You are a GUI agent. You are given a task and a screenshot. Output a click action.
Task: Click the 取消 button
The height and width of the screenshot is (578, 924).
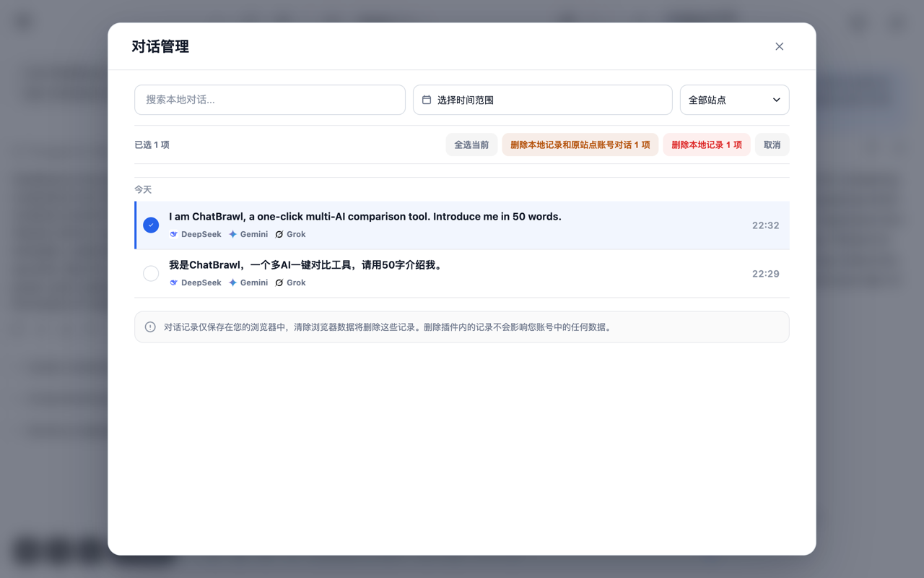[x=772, y=144]
